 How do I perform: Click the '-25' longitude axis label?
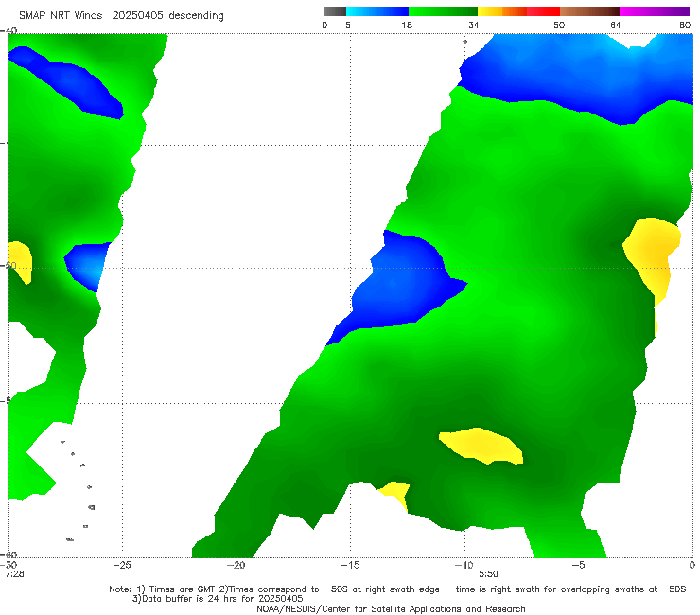coord(122,565)
